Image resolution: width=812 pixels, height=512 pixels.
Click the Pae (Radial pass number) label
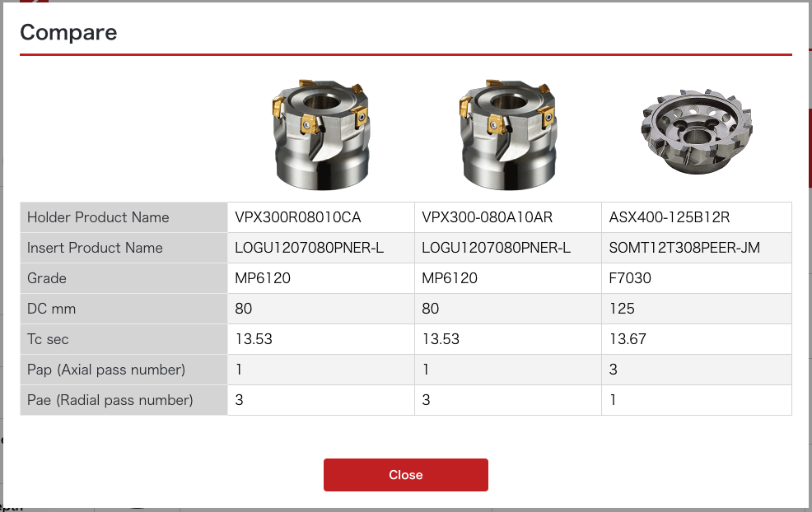[110, 400]
